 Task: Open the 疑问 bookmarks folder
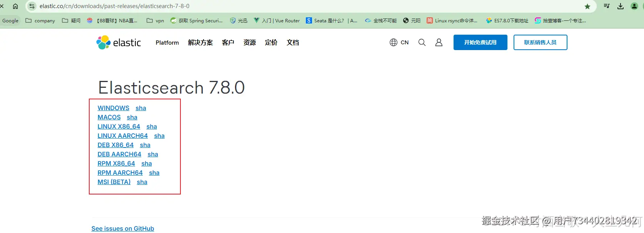pyautogui.click(x=72, y=21)
